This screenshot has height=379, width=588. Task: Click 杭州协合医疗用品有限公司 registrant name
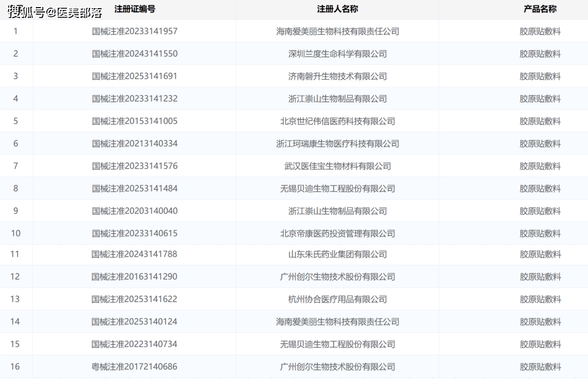pos(338,300)
